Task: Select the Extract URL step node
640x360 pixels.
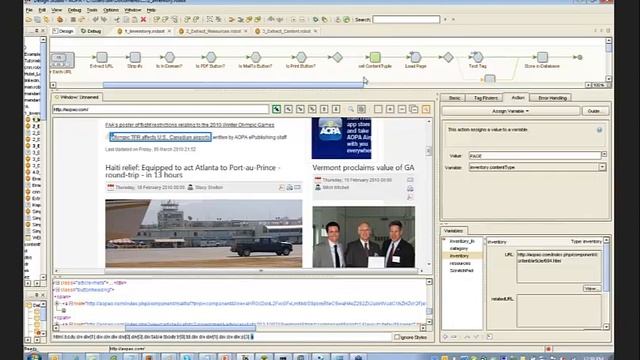Action: coord(102,58)
